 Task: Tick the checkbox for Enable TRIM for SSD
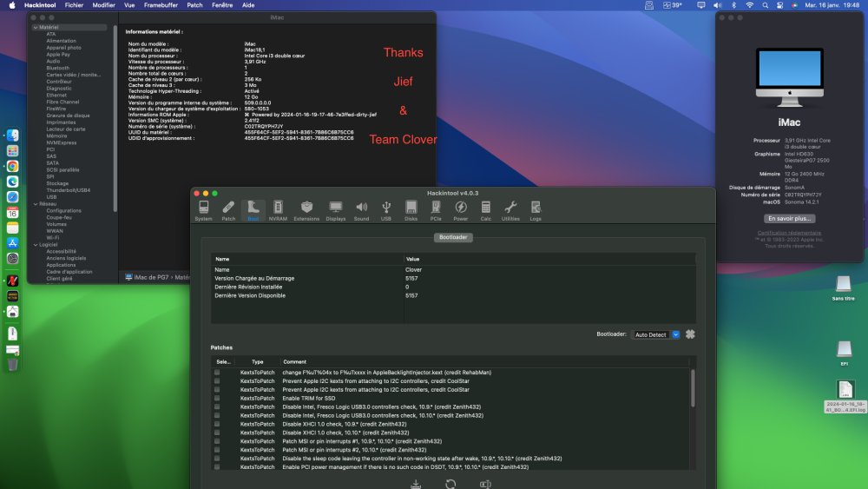point(217,398)
